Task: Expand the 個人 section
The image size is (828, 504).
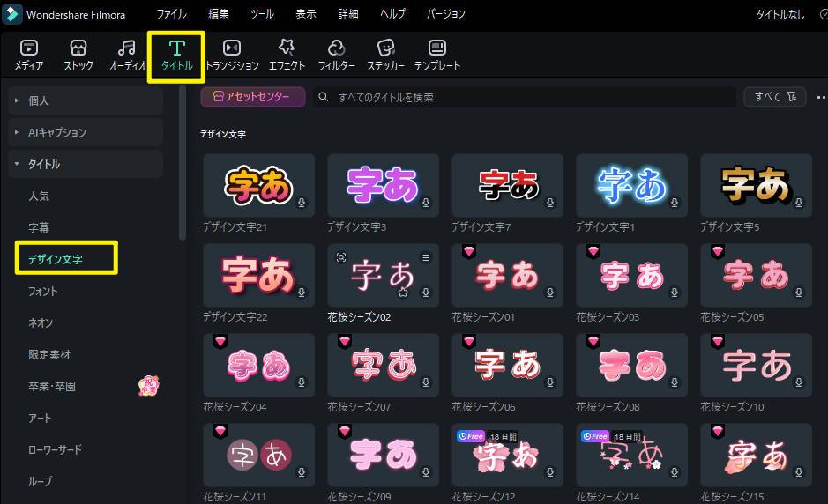Action: click(86, 100)
